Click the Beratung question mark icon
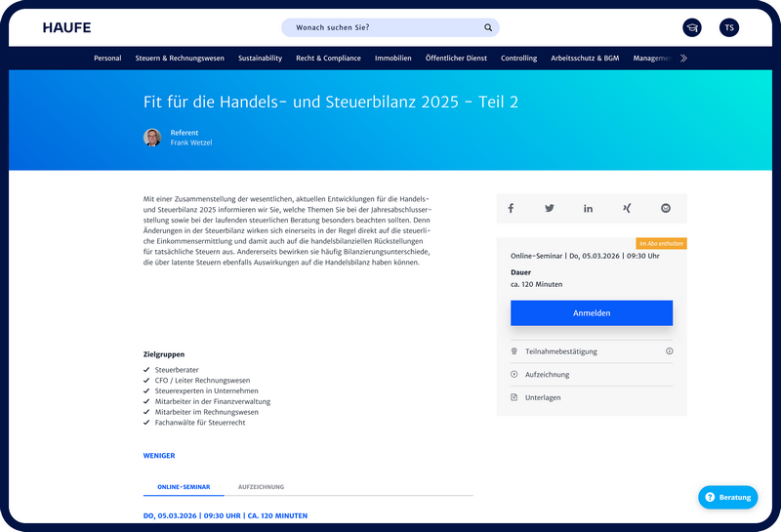Screen dimensions: 781x532 (711, 497)
